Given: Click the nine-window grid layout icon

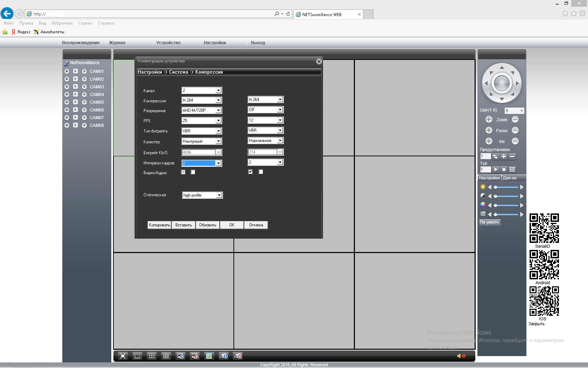Looking at the screenshot, I should coord(166,356).
